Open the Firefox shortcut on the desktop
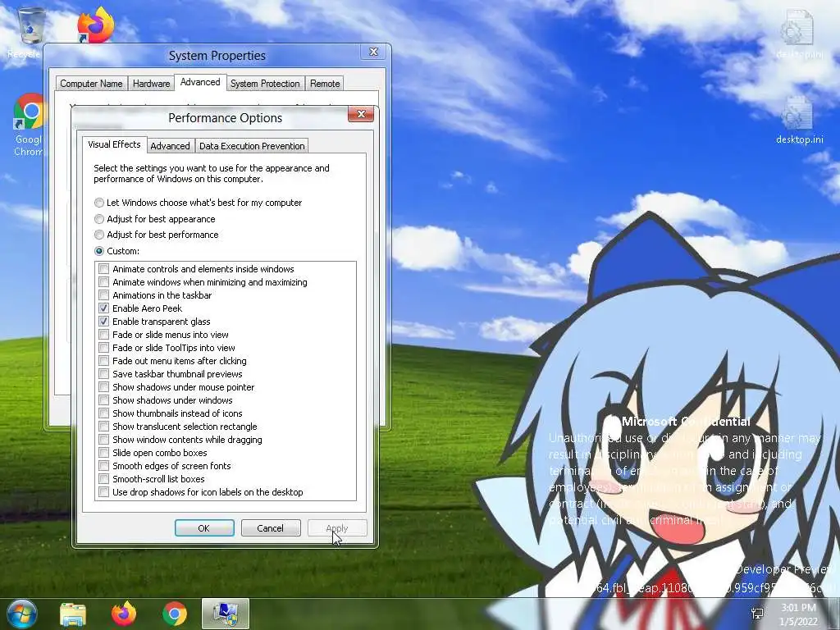The width and height of the screenshot is (840, 630). point(95,25)
